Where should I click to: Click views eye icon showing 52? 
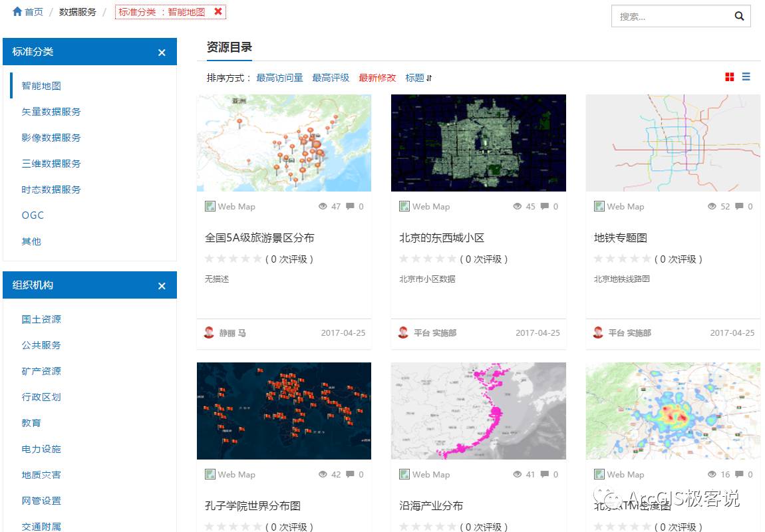(712, 206)
